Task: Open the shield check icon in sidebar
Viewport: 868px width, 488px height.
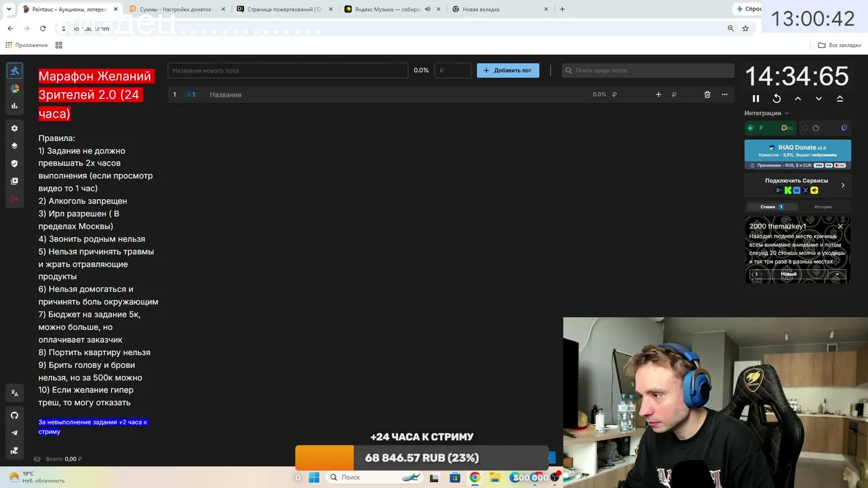Action: [x=14, y=163]
